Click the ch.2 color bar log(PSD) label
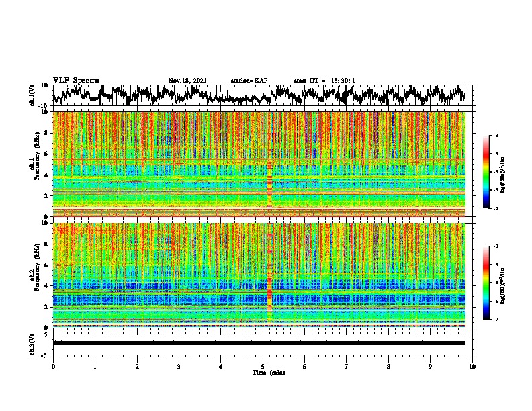Screen dimensions: 532x411 point(503,285)
